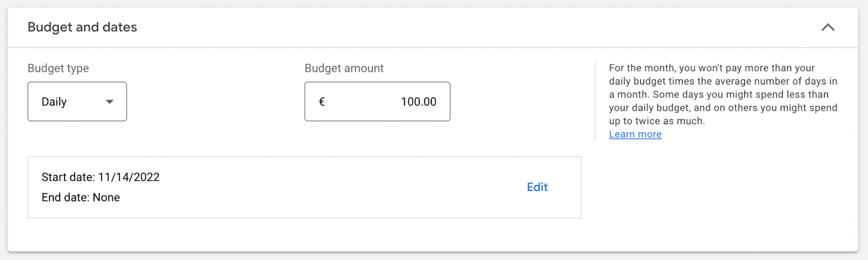The height and width of the screenshot is (260, 868).
Task: Select the None end date value
Action: pyautogui.click(x=106, y=198)
